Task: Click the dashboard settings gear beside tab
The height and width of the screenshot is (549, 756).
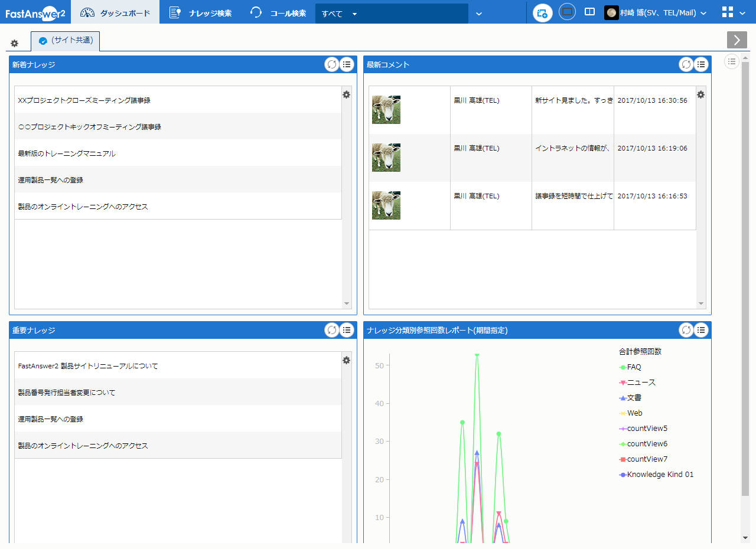Action: (x=15, y=43)
